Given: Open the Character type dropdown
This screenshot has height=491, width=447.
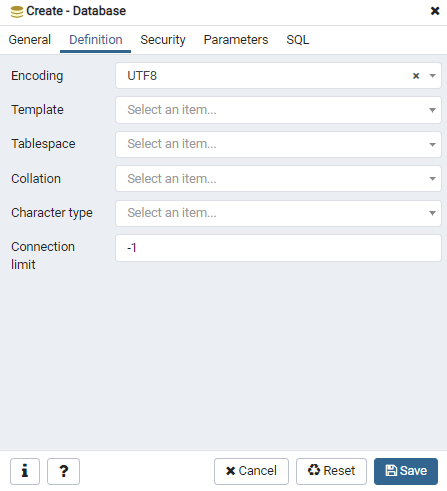Looking at the screenshot, I should pyautogui.click(x=278, y=213).
